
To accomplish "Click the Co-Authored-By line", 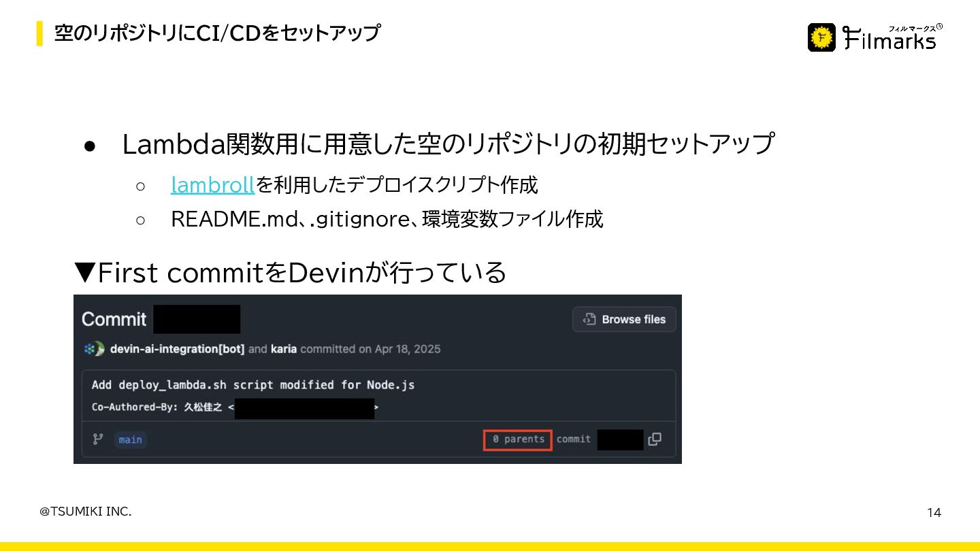I will click(235, 408).
